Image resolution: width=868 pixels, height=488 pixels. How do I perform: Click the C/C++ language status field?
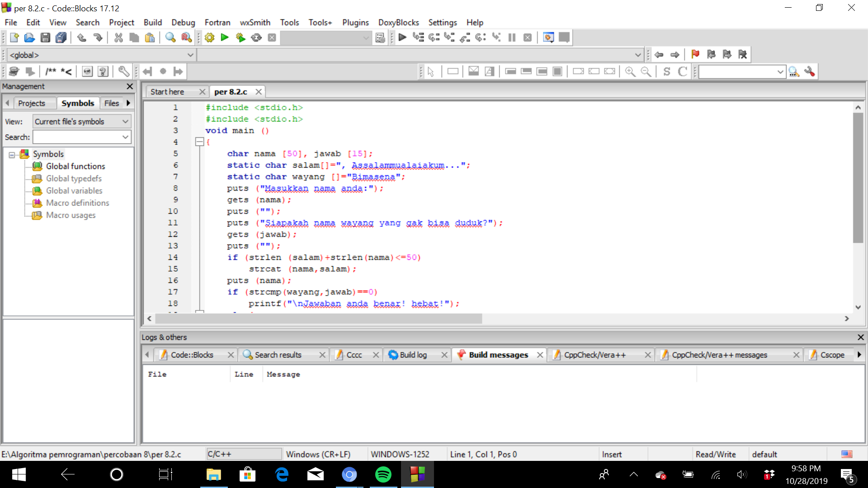tap(244, 454)
